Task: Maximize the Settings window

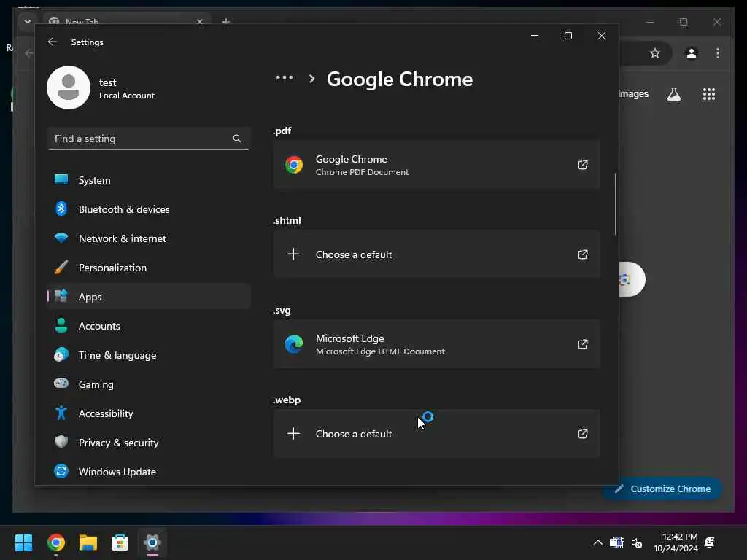Action: coord(568,36)
